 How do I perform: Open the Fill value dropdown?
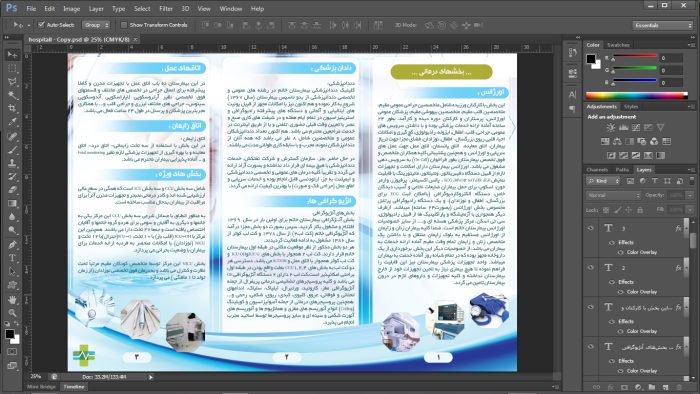click(690, 210)
